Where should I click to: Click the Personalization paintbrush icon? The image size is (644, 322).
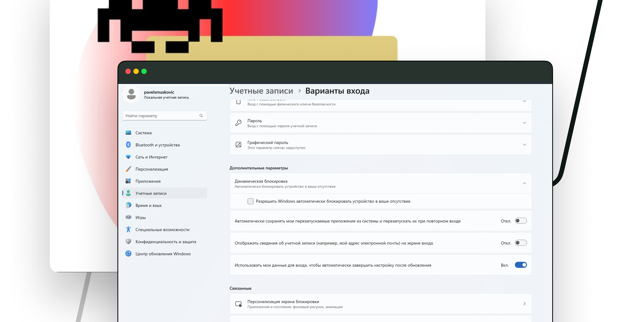(x=128, y=169)
